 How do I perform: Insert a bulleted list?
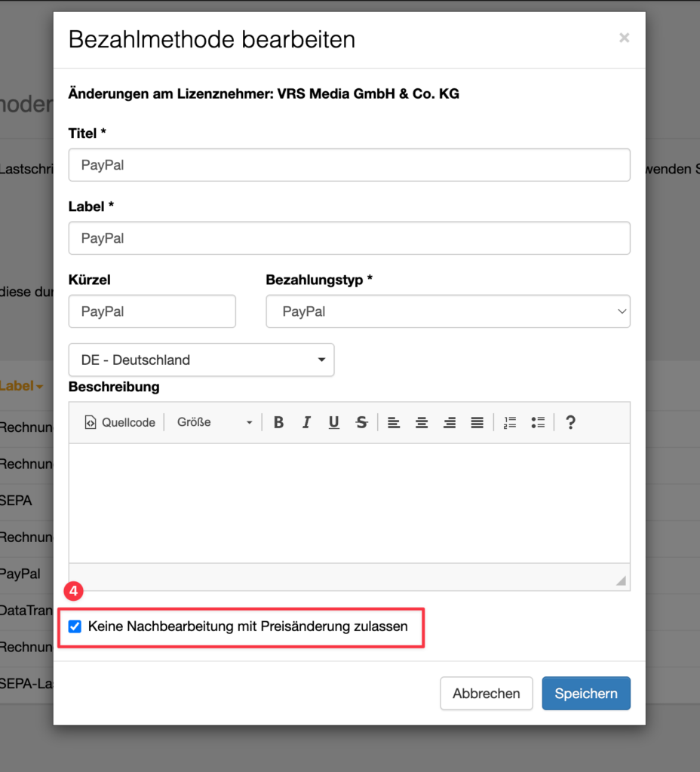[x=538, y=422]
